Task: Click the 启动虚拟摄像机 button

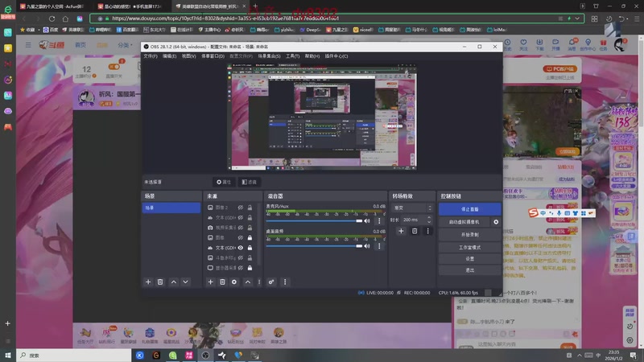Action: tap(464, 222)
